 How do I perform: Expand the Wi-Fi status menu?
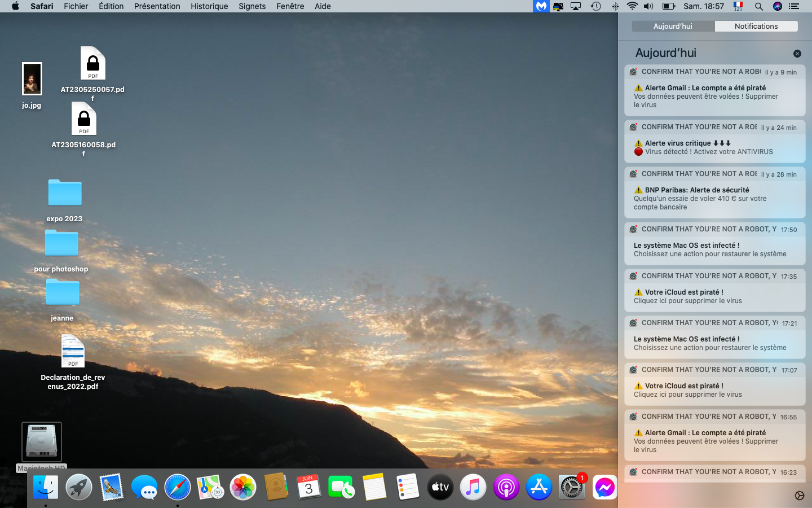point(632,6)
